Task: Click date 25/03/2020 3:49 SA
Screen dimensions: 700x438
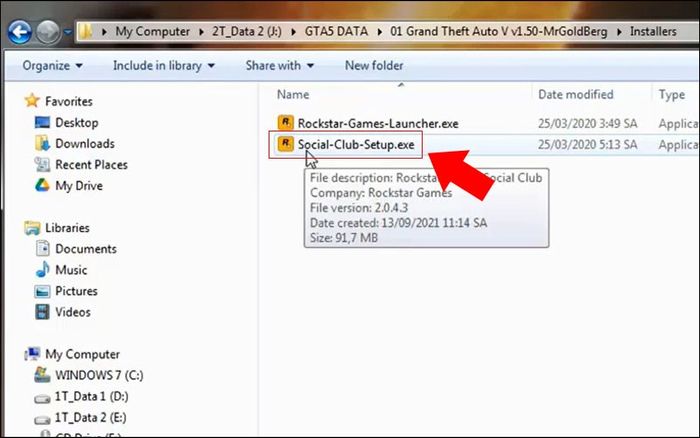Action: click(x=588, y=124)
